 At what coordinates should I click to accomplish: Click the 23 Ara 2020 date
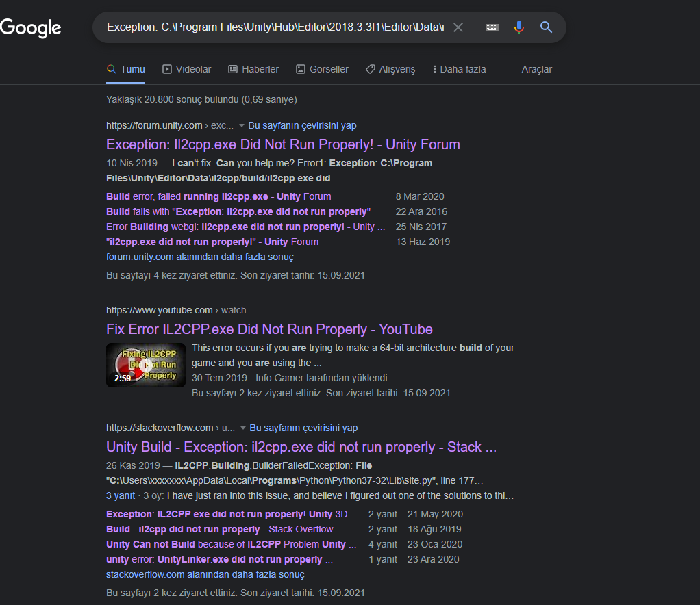(433, 560)
